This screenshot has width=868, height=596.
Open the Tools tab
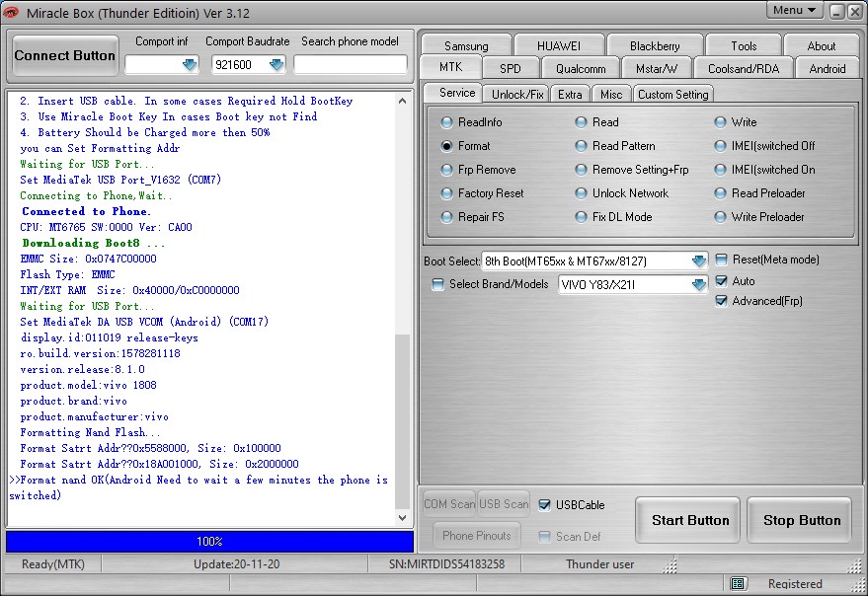[744, 46]
